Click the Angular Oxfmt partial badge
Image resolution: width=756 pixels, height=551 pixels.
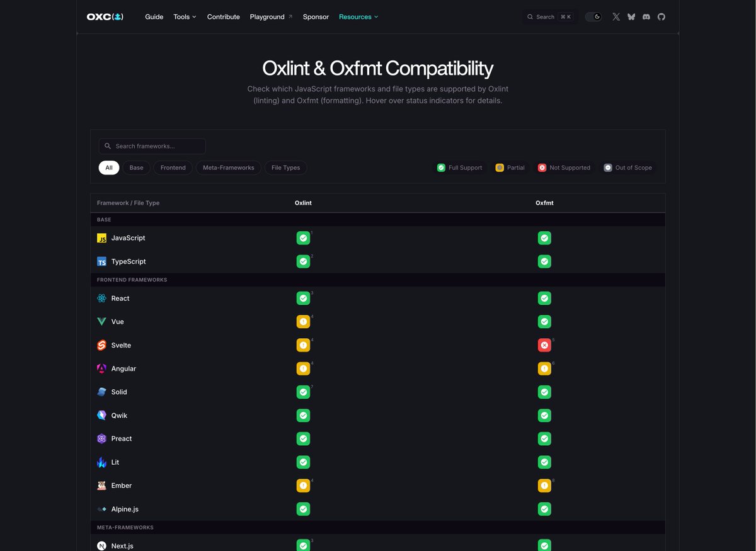544,368
